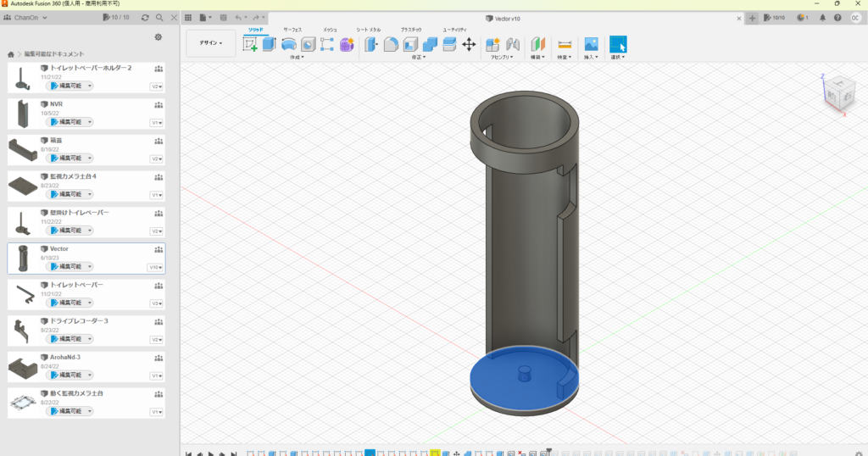Viewport: 868px width, 456px height.
Task: Open the 箱蓋 document thumbnail
Action: 20,149
